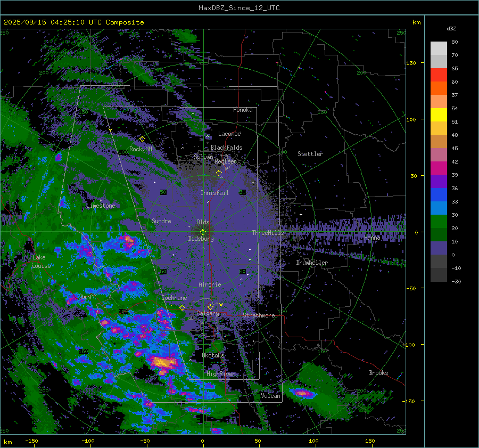Image resolution: width=479 pixels, height=448 pixels.
Task: Click the Brooks label
Action: tap(378, 373)
